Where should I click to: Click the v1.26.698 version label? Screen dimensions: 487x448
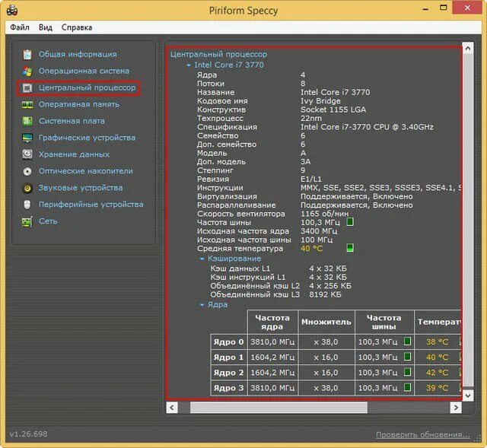click(x=29, y=434)
